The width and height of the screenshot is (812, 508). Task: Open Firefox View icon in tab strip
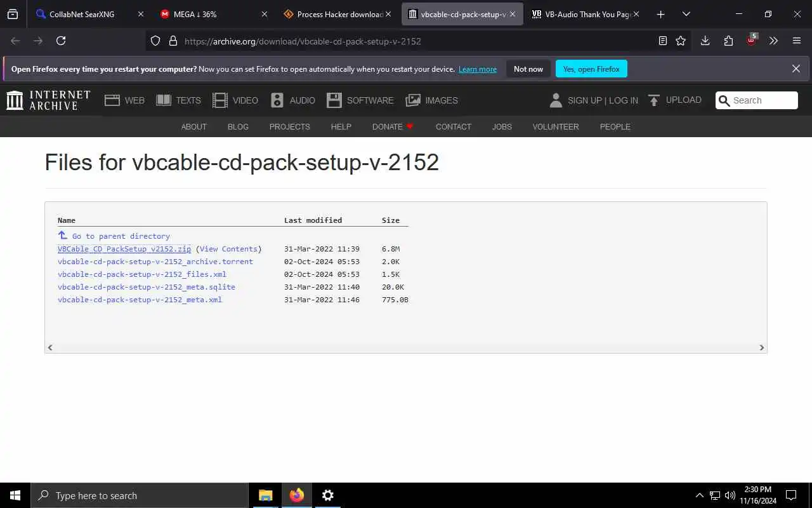click(x=13, y=14)
